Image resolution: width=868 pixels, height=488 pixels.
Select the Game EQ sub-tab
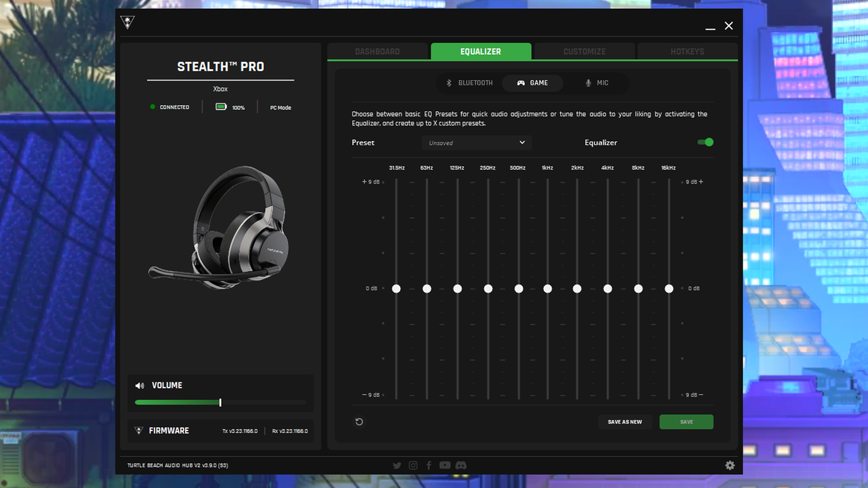(x=533, y=83)
